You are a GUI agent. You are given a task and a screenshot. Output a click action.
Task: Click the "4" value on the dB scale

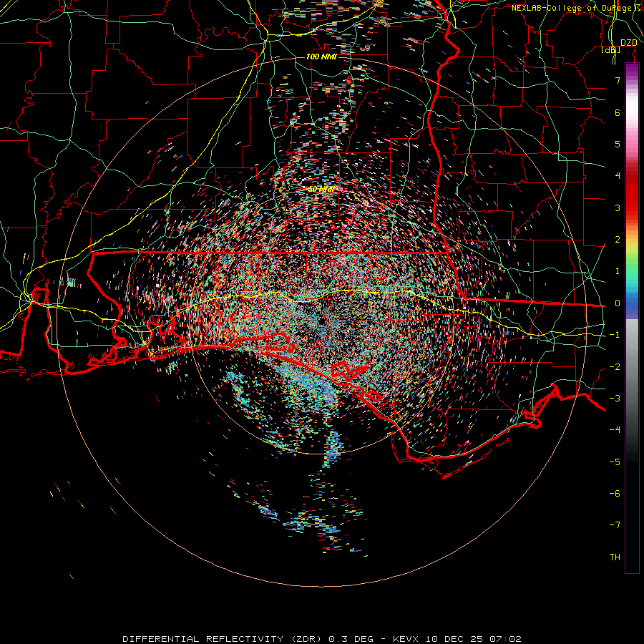pyautogui.click(x=618, y=176)
